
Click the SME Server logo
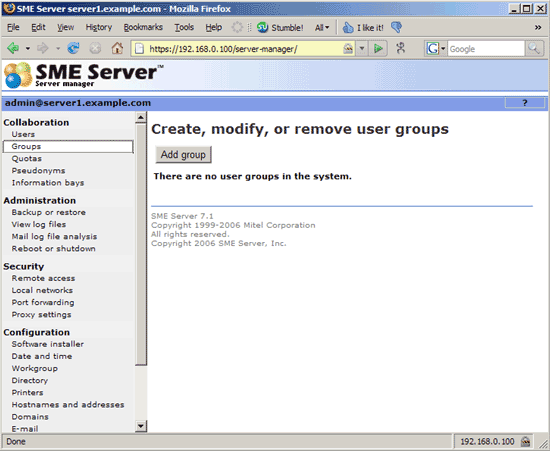click(x=84, y=75)
